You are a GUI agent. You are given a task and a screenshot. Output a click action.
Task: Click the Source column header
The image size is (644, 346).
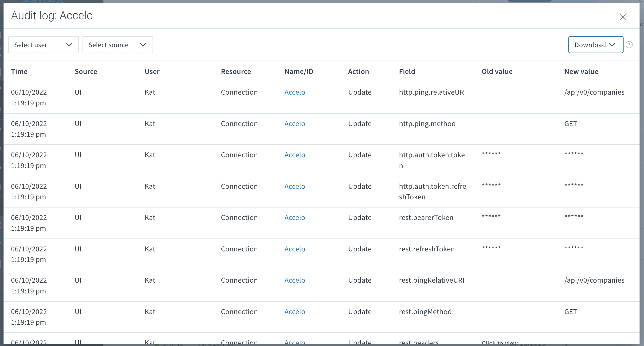[x=86, y=72]
